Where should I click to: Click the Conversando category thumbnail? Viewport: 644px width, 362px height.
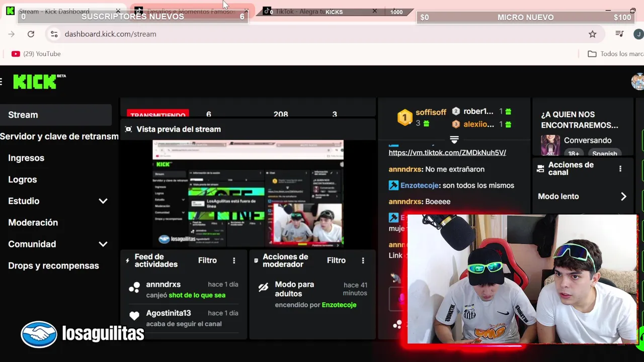[550, 145]
